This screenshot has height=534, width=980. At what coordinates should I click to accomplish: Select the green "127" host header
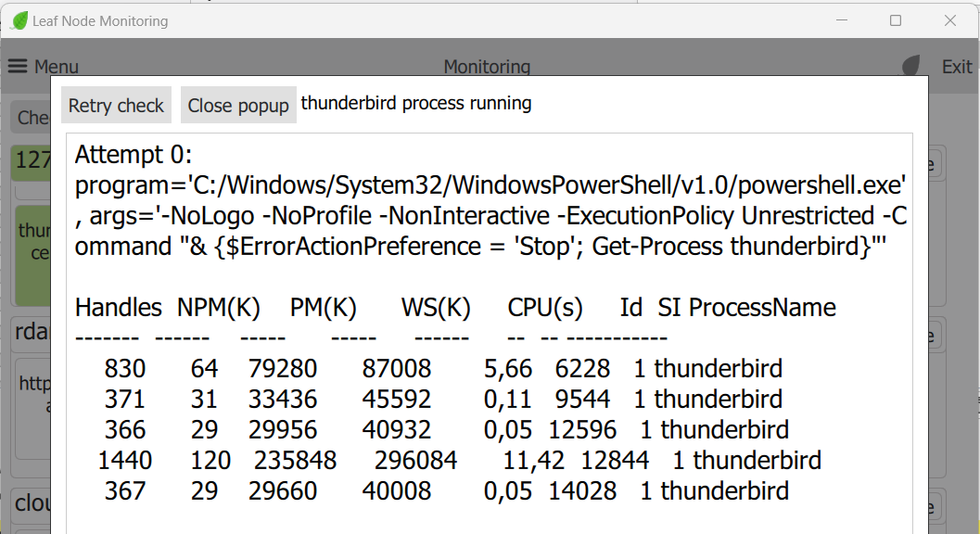32,161
